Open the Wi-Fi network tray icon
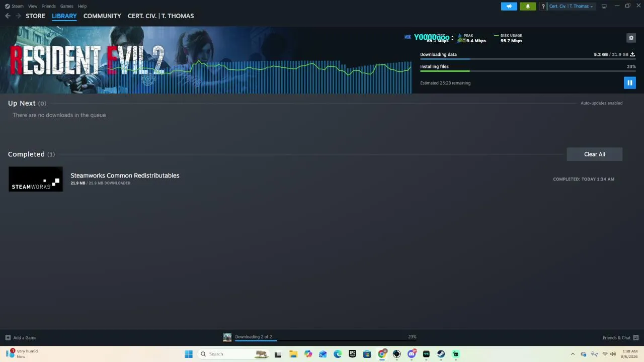This screenshot has height=362, width=644. 605,354
